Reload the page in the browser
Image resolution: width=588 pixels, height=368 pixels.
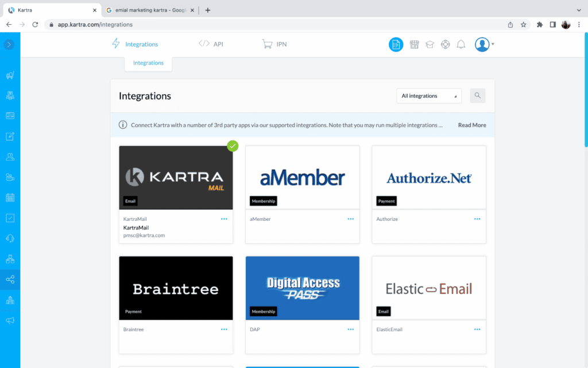tap(35, 24)
